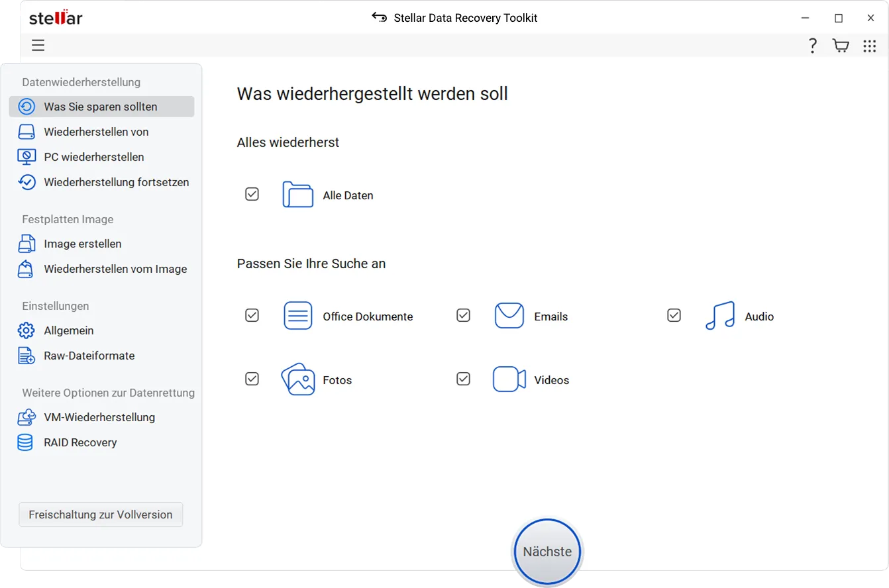
Task: Open the nine-dot apps grid icon
Action: coord(869,46)
